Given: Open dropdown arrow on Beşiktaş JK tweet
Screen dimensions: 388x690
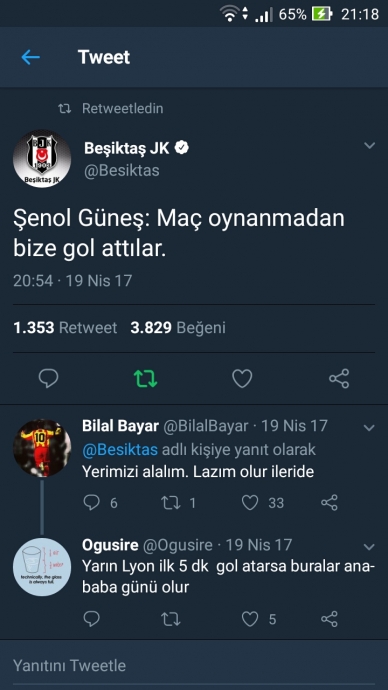Looking at the screenshot, I should [370, 146].
